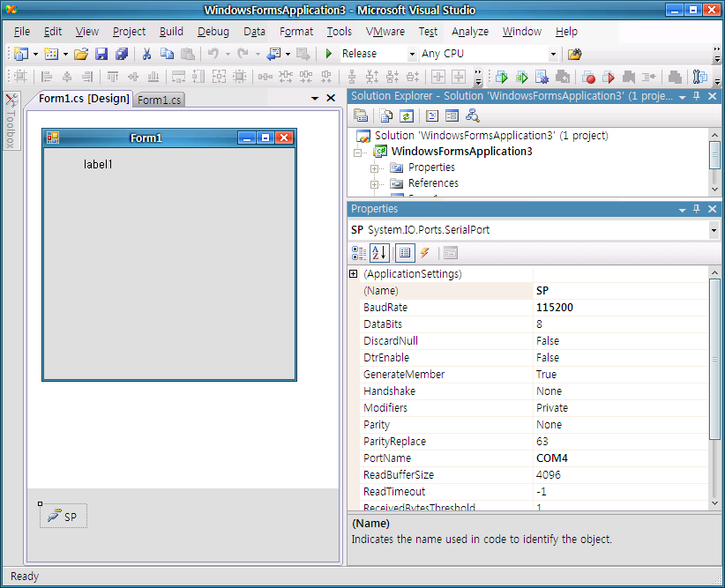This screenshot has height=588, width=725.
Task: Click the View Class Diagram icon
Action: click(472, 115)
